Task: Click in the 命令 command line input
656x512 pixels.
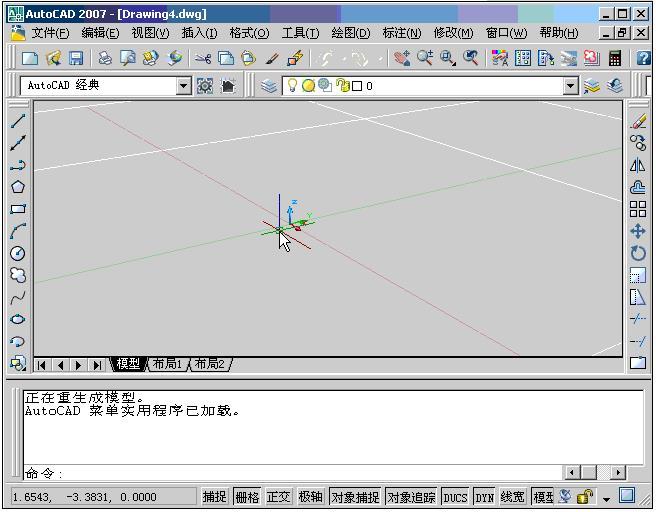Action: 300,473
